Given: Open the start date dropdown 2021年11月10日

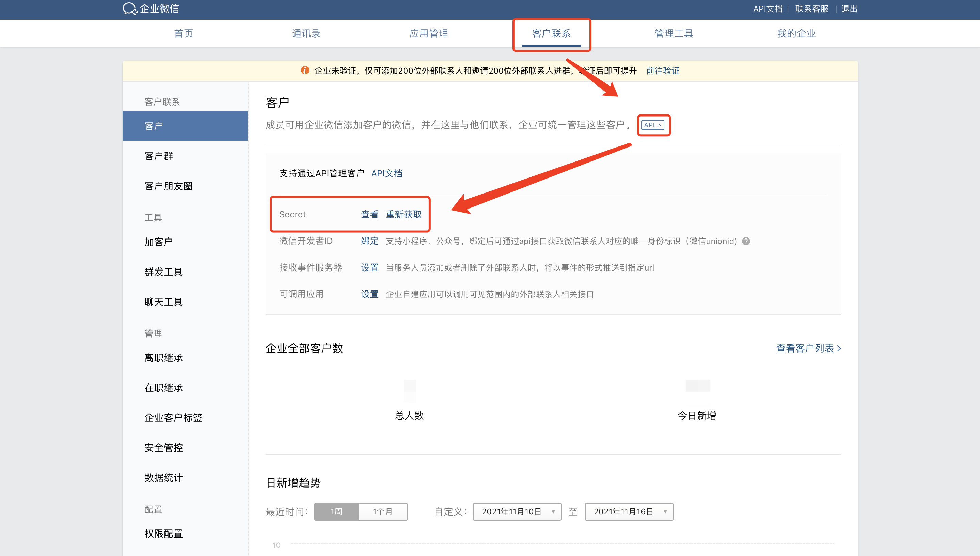Looking at the screenshot, I should [x=517, y=512].
